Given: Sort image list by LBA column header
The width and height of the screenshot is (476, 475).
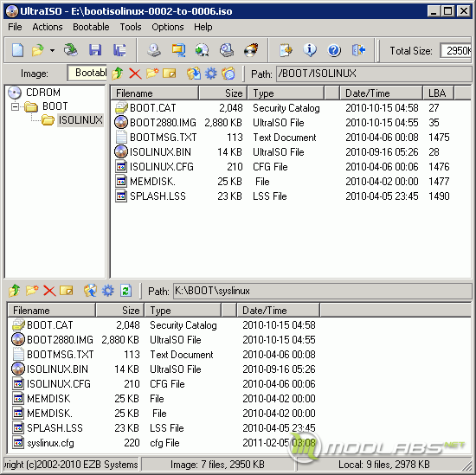Looking at the screenshot, I should [439, 93].
